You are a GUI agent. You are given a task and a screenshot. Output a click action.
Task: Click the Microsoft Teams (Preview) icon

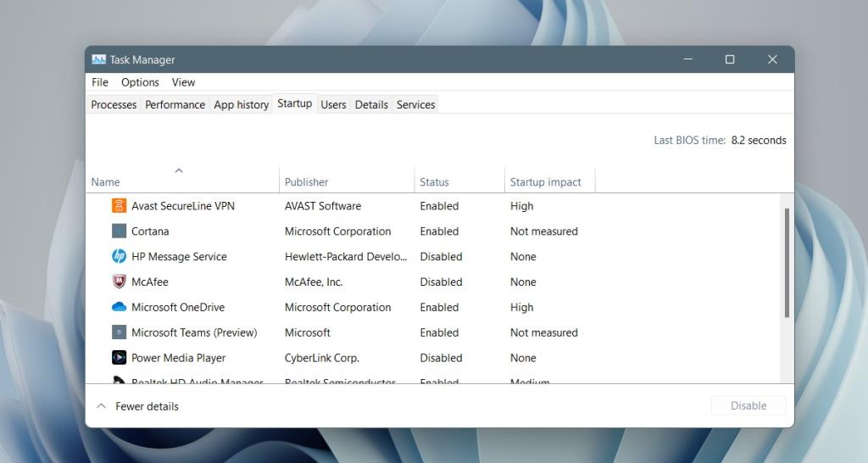click(x=119, y=332)
